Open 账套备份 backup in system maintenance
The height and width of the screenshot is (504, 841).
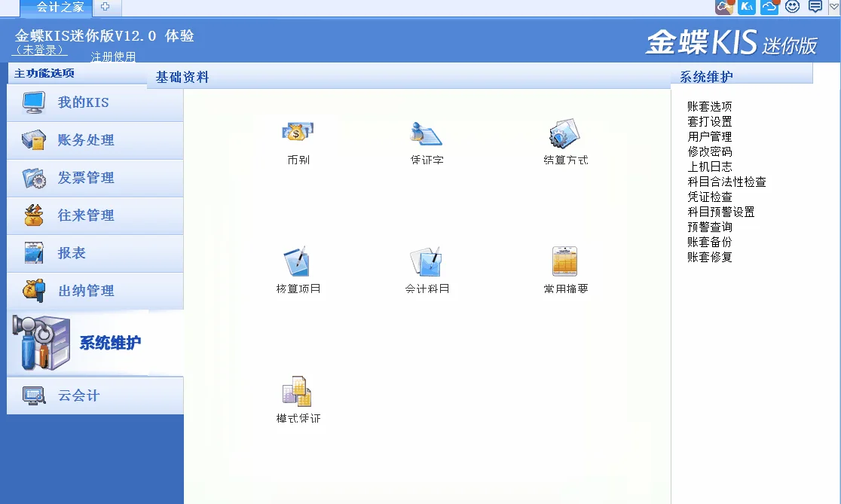[x=705, y=242]
